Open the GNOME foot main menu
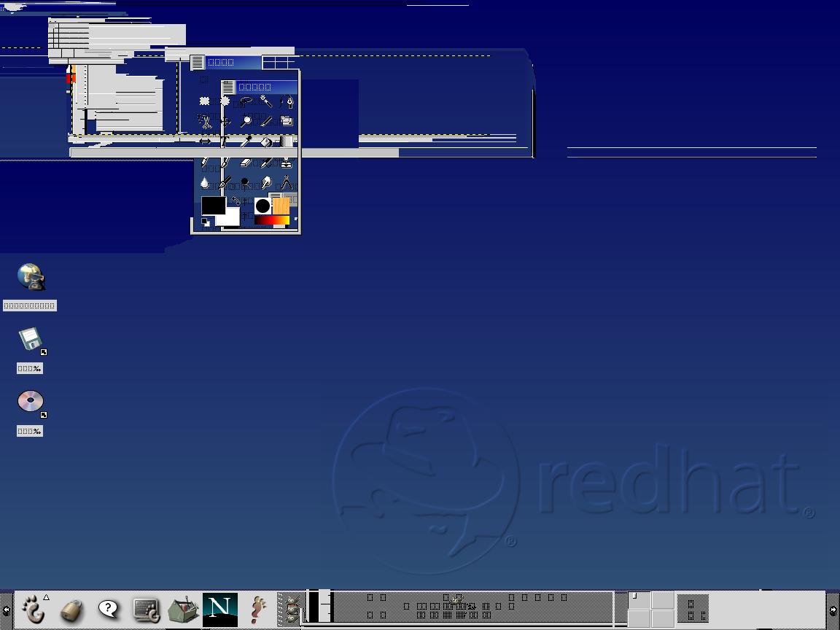The height and width of the screenshot is (630, 840). [34, 609]
